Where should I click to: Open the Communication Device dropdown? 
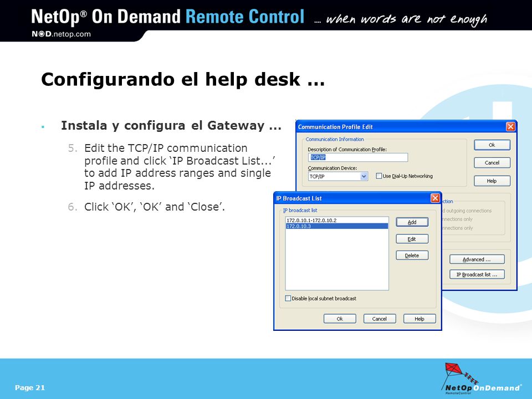click(x=364, y=176)
